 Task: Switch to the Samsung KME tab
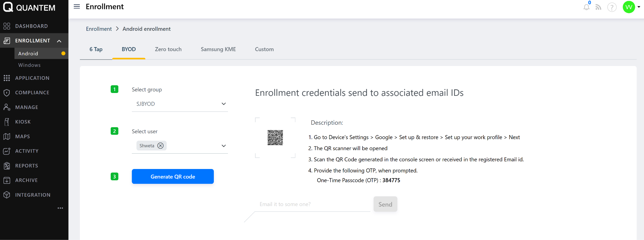click(218, 49)
